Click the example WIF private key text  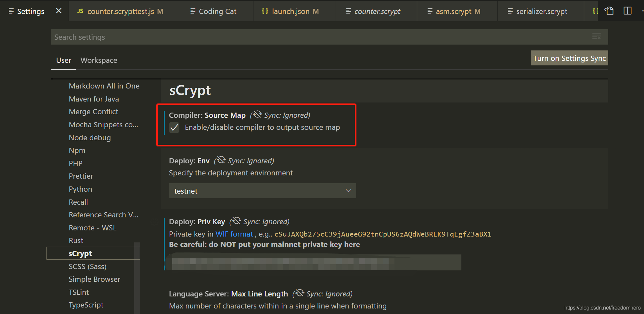tap(383, 234)
